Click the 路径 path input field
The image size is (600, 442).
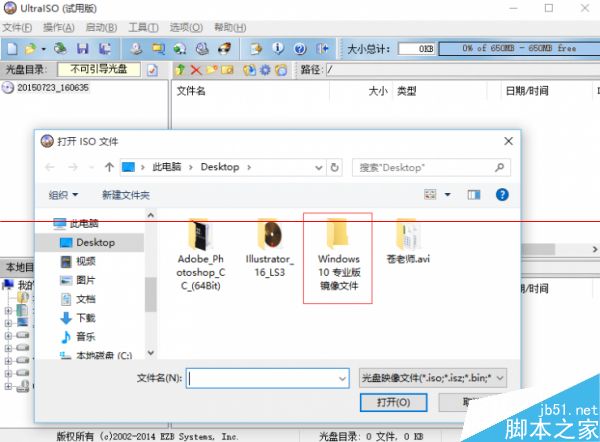[463, 70]
